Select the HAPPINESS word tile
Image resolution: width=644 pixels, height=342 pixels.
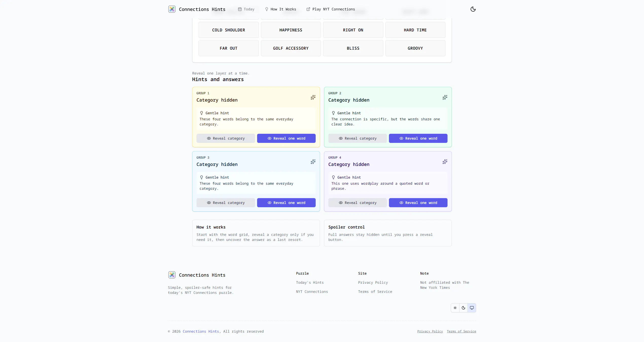click(x=291, y=30)
